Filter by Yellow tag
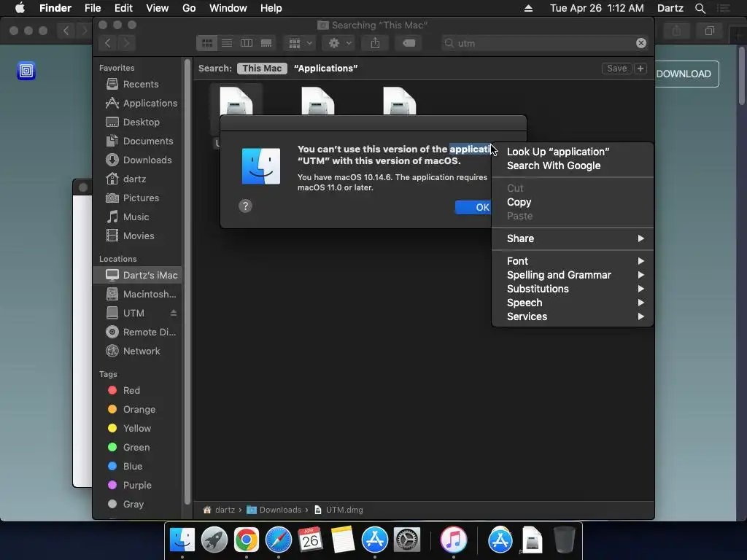Screen dimensions: 747x560 [137, 429]
